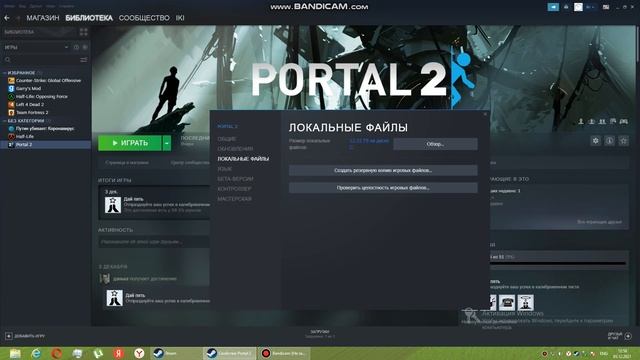This screenshot has height=360, width=640.
Task: Open advanced filter options icon
Action: click(84, 60)
